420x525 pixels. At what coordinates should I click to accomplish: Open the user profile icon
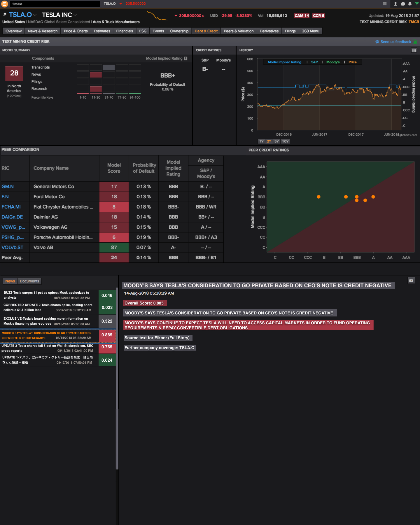395,4
